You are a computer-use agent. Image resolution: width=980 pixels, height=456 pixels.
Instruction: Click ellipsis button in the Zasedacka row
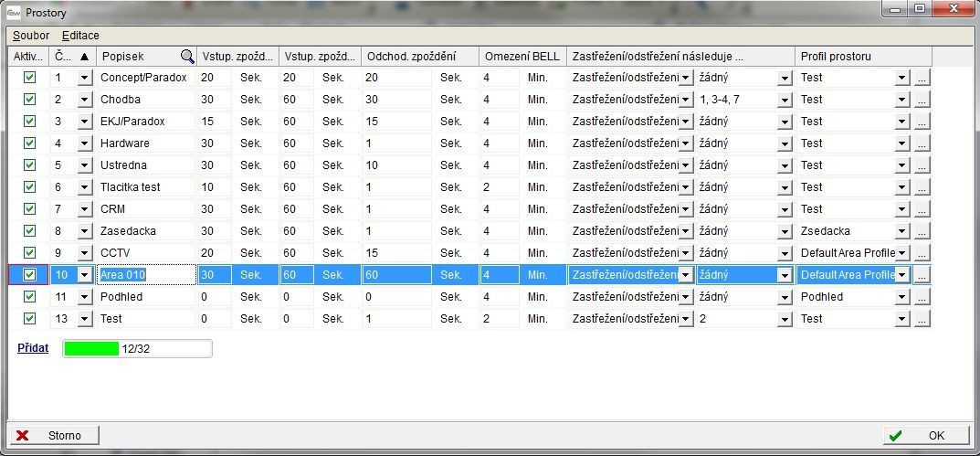coord(922,231)
